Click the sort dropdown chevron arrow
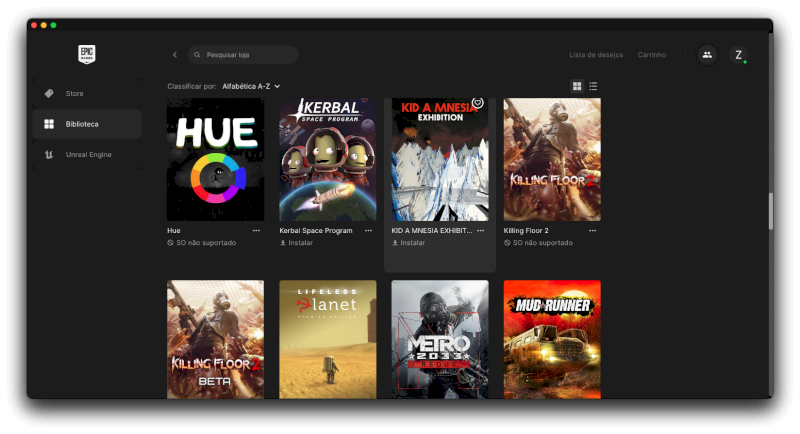The height and width of the screenshot is (434, 800). [x=277, y=86]
